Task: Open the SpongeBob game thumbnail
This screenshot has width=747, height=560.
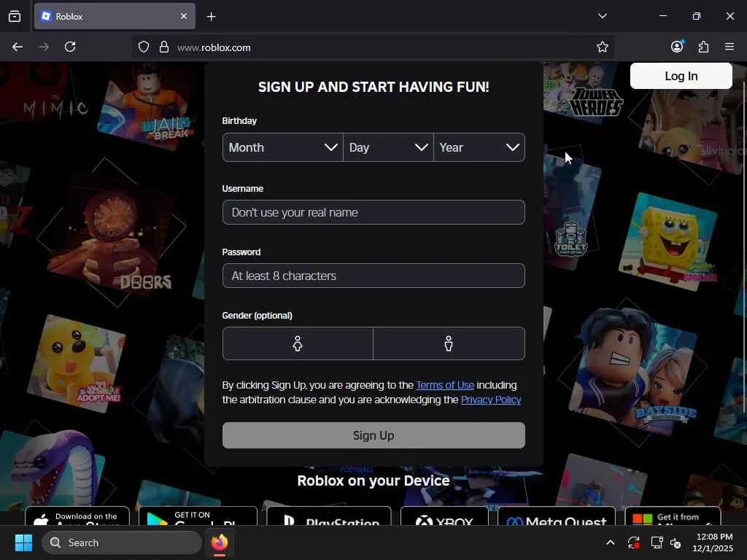Action: 669,242
